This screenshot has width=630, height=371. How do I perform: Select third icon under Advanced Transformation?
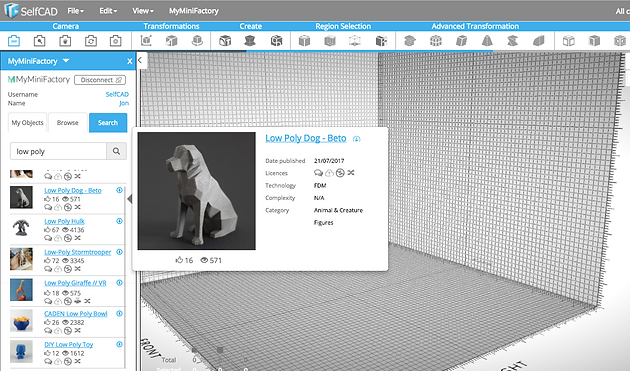(x=461, y=41)
